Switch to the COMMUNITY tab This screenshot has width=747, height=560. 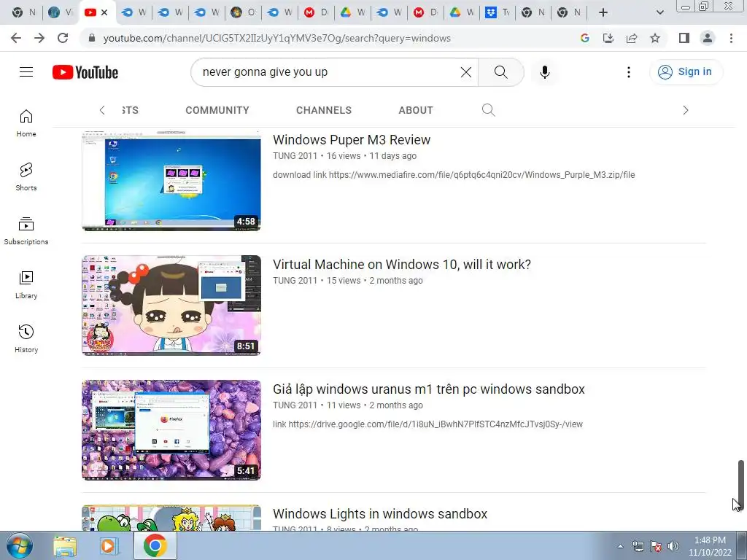pos(217,110)
